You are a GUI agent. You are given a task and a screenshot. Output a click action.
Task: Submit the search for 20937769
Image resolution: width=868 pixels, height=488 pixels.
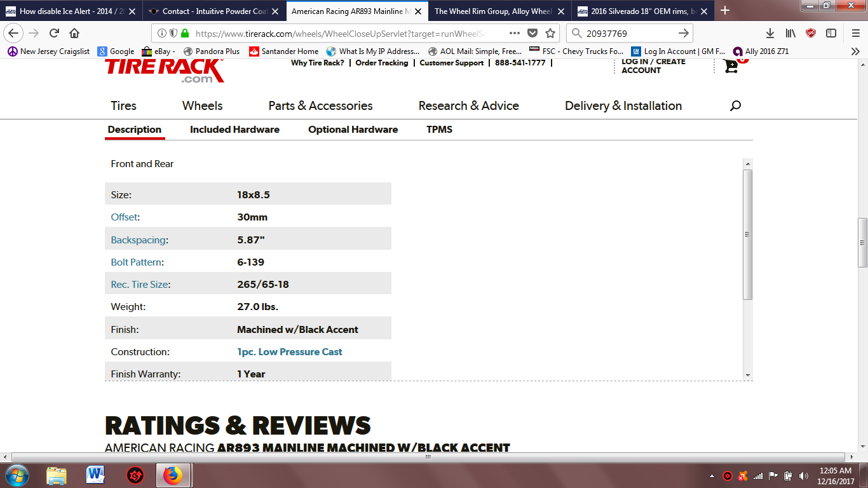tap(683, 33)
